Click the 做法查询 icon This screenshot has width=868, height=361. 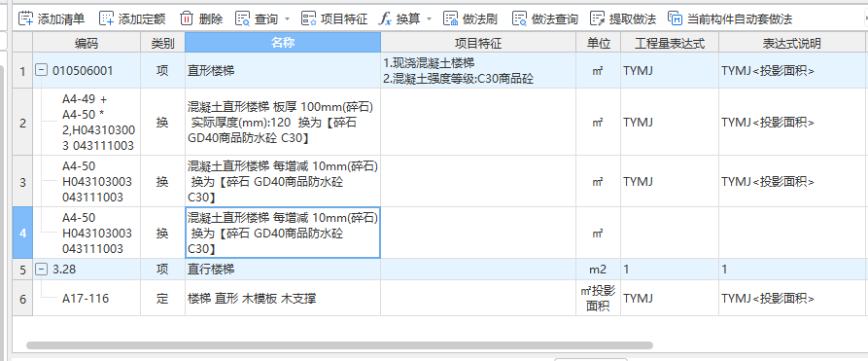pyautogui.click(x=519, y=18)
